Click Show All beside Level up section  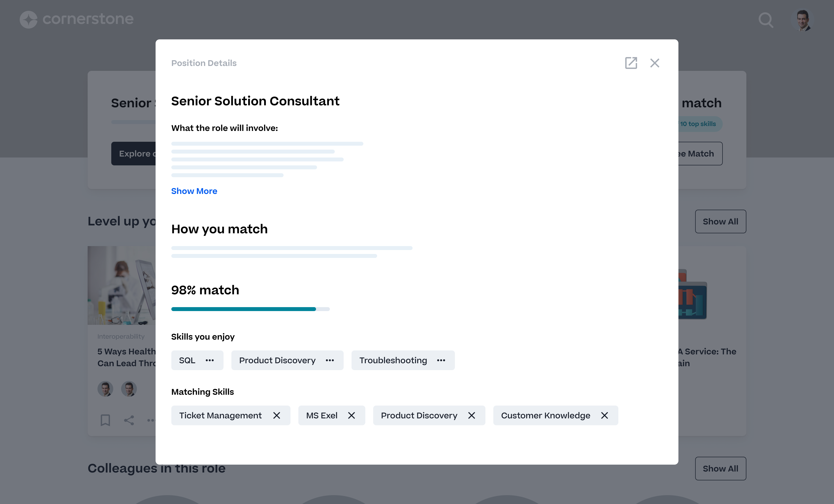[720, 221]
